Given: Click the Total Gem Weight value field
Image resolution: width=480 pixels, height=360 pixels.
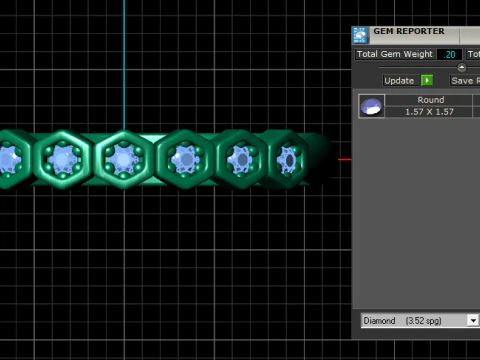Looking at the screenshot, I should [x=450, y=54].
